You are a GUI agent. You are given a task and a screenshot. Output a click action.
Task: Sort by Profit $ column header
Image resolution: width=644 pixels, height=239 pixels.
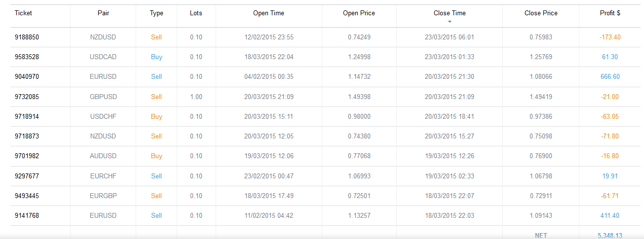click(609, 13)
